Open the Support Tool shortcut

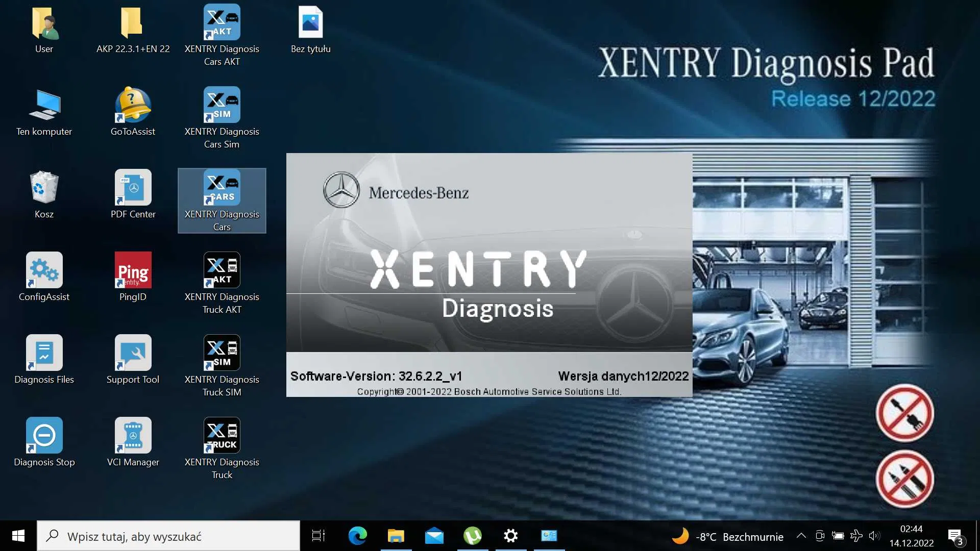133,353
